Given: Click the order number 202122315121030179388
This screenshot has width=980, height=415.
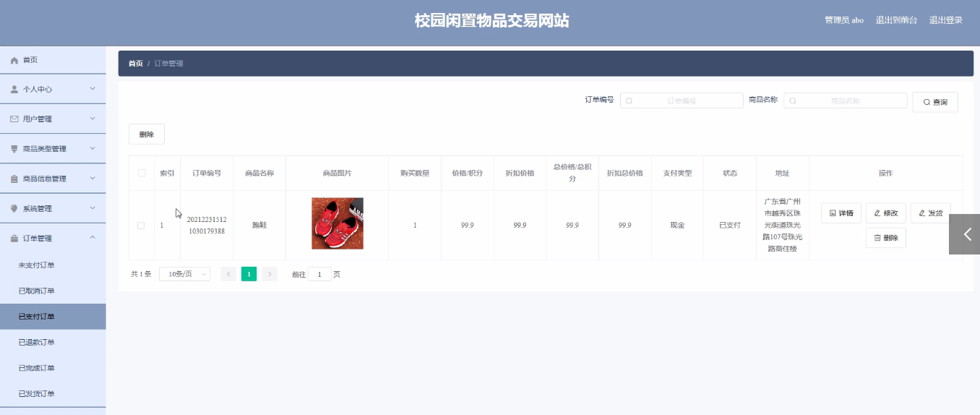Looking at the screenshot, I should (x=207, y=226).
